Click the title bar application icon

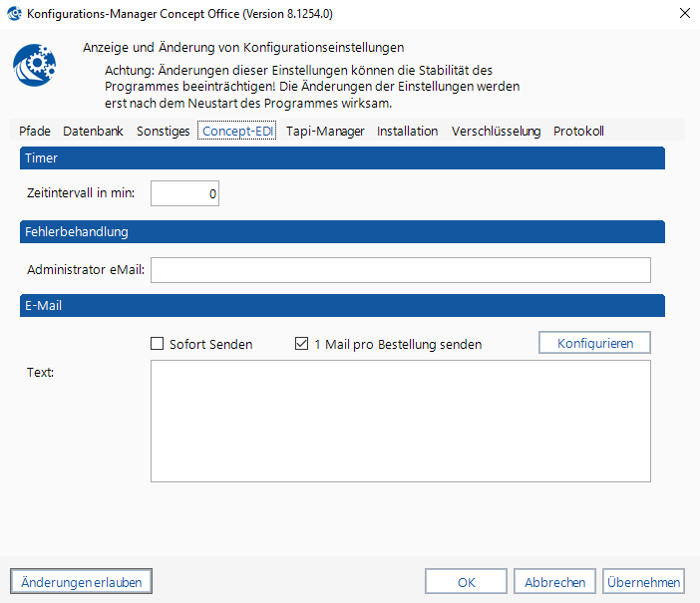(x=15, y=14)
